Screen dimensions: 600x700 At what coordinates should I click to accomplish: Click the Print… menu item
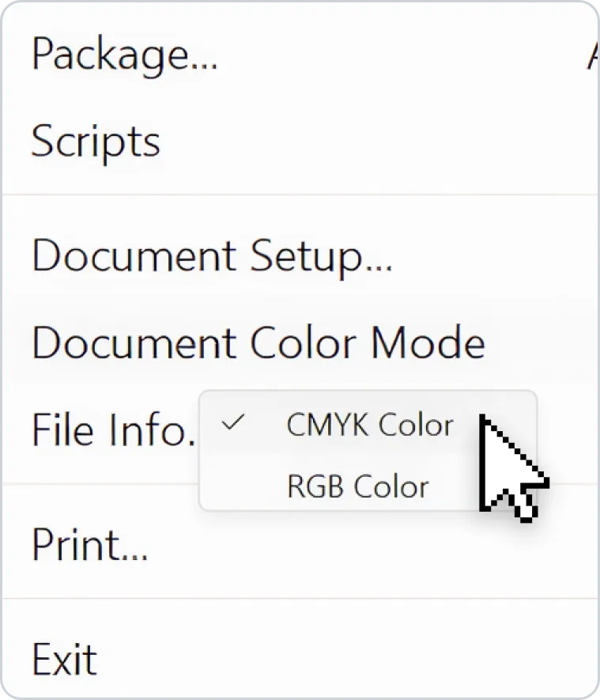pyautogui.click(x=90, y=545)
